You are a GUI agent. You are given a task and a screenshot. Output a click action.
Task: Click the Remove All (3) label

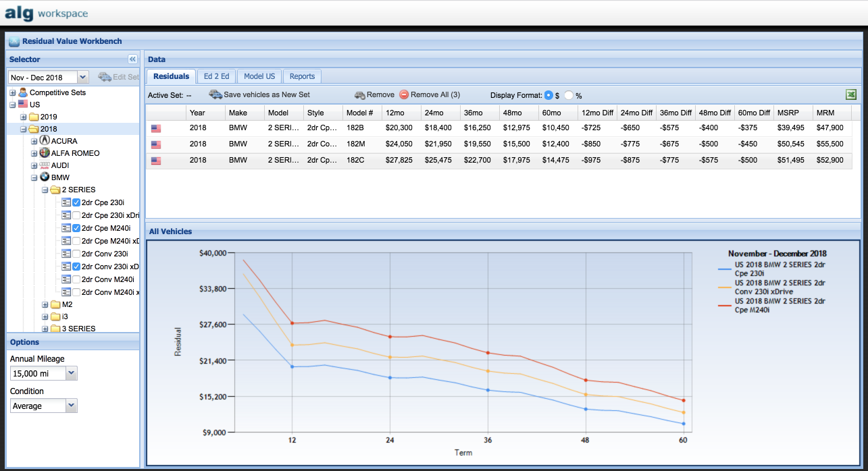[x=435, y=95]
